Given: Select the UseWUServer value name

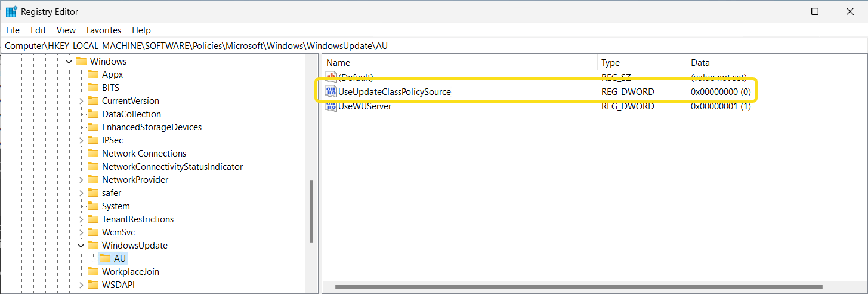Looking at the screenshot, I should [365, 106].
